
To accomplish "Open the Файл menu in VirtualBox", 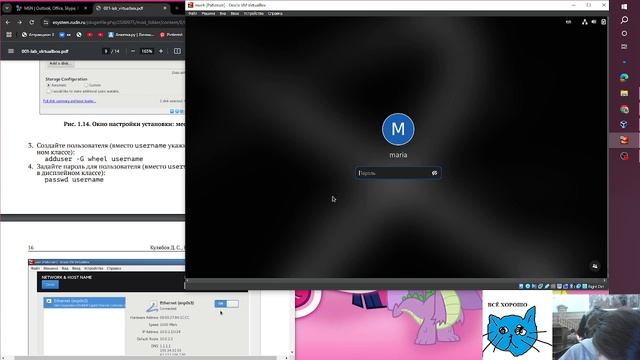I will [x=193, y=13].
